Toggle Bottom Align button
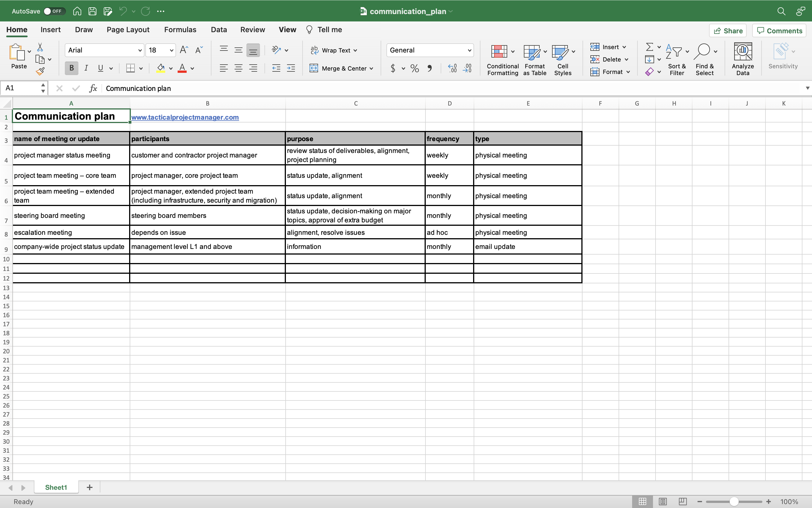 pyautogui.click(x=253, y=51)
